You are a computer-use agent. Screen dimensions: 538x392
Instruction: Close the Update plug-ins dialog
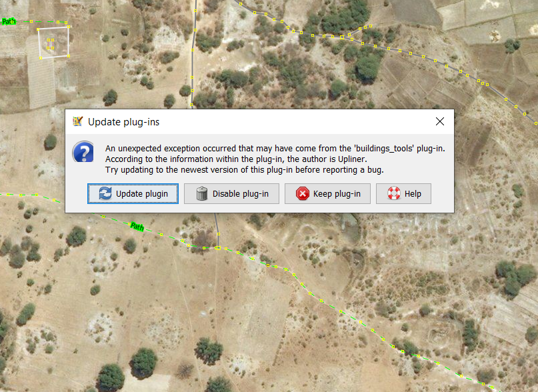[439, 121]
